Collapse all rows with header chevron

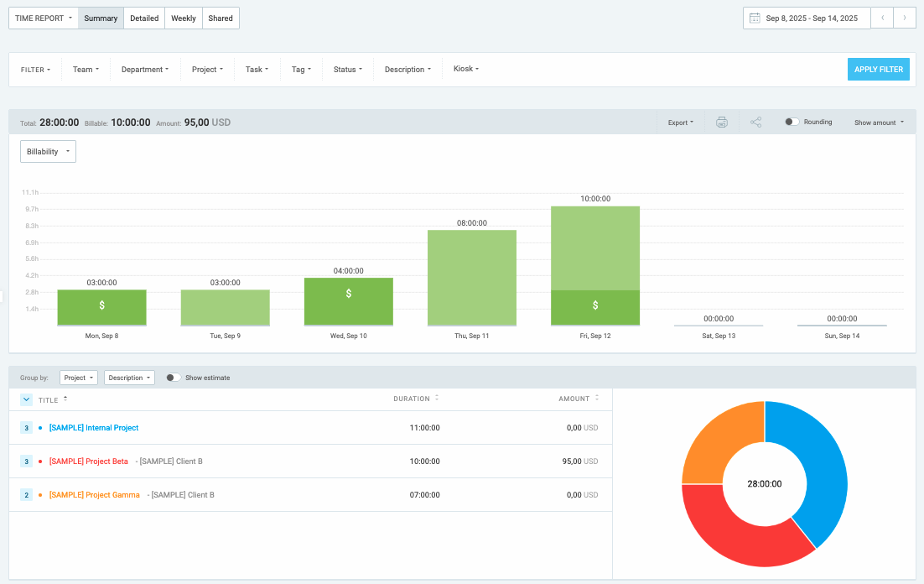pyautogui.click(x=26, y=399)
